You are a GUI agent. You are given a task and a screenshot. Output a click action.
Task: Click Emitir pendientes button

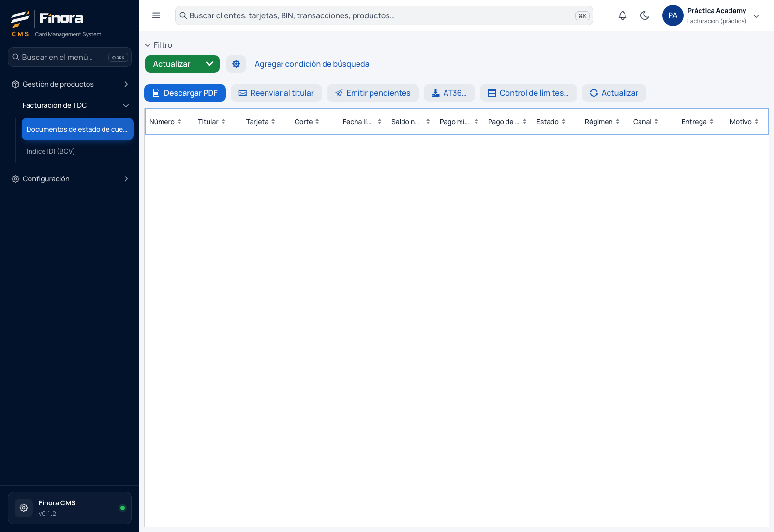373,93
